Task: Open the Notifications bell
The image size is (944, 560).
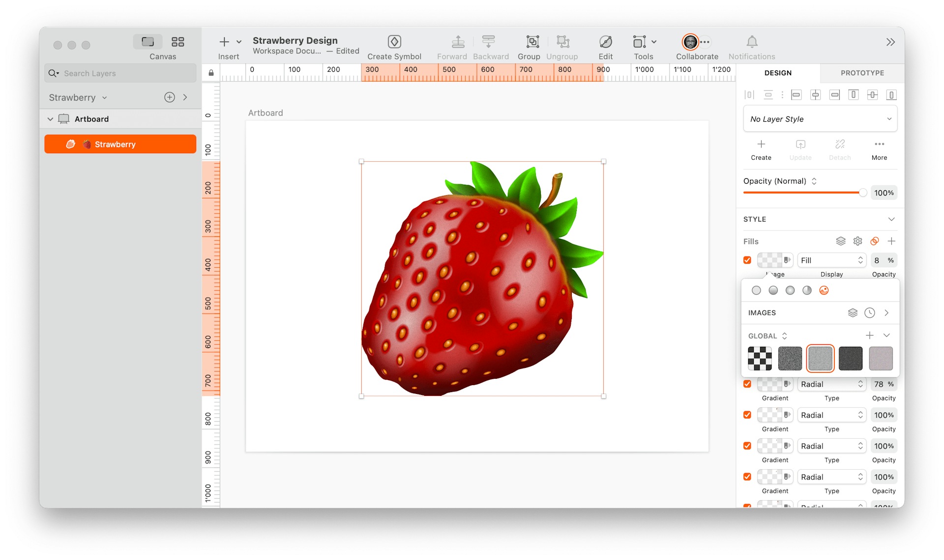Action: click(x=751, y=42)
